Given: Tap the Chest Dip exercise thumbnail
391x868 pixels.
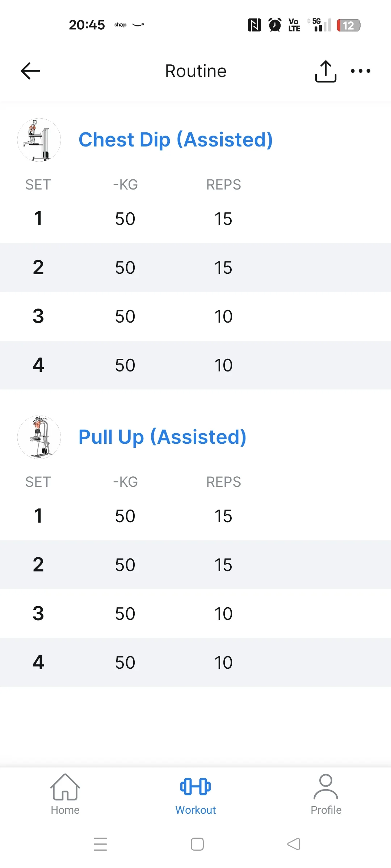Looking at the screenshot, I should [39, 140].
